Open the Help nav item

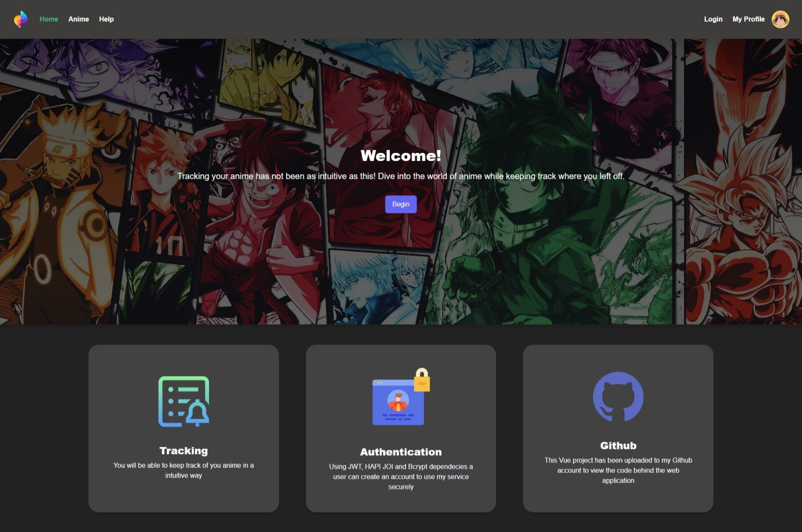click(x=106, y=19)
